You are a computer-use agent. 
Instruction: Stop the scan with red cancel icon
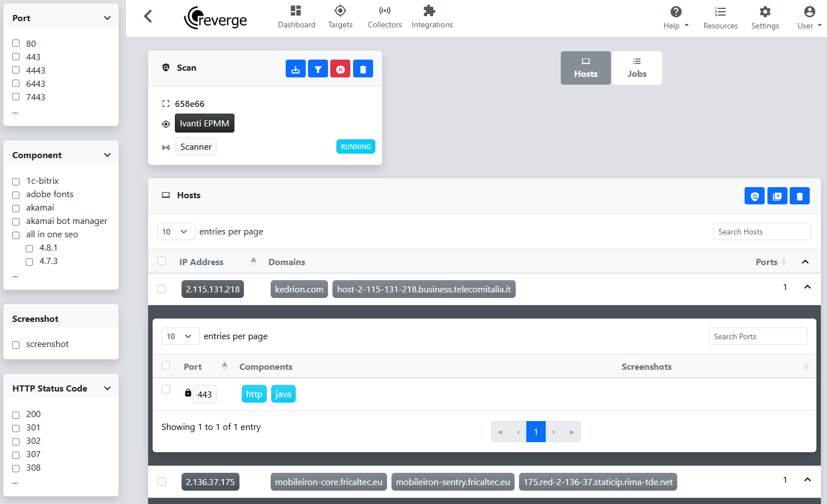(340, 69)
